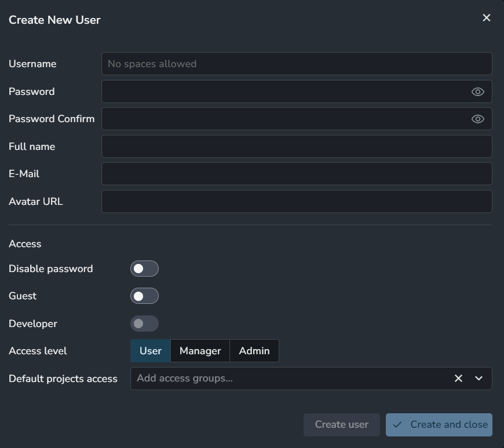Open the Add access groups combo box
The image size is (504, 448).
pos(290,378)
